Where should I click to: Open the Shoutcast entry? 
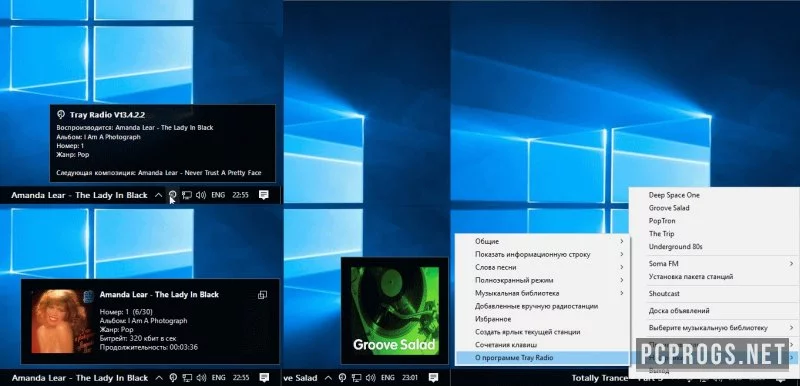(x=714, y=294)
